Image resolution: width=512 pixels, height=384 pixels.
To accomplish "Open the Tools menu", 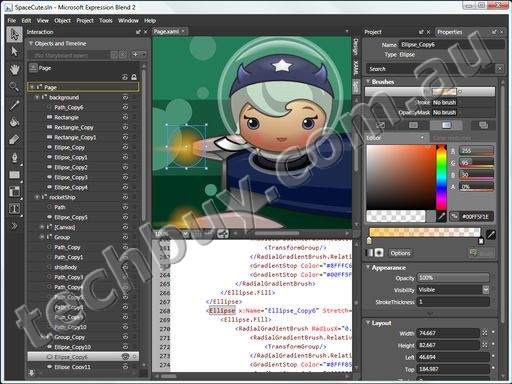I will pyautogui.click(x=106, y=21).
